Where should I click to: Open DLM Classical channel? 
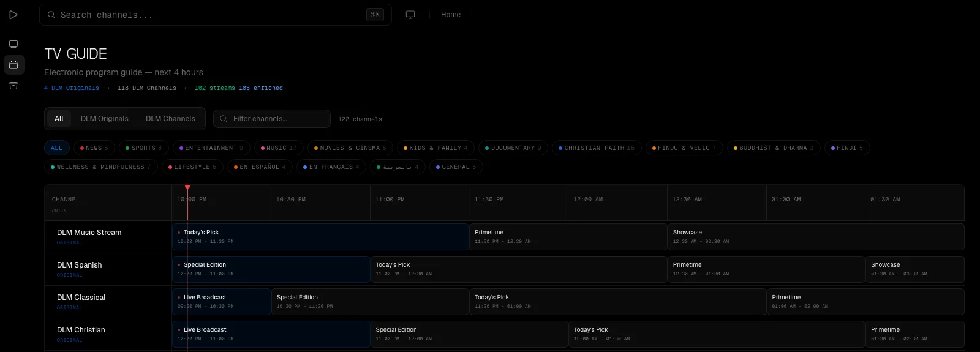[x=81, y=298]
